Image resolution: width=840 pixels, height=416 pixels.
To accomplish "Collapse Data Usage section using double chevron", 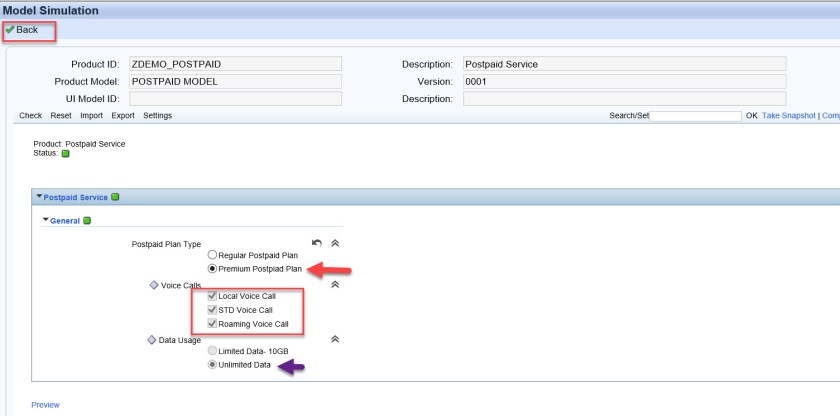I will click(335, 339).
